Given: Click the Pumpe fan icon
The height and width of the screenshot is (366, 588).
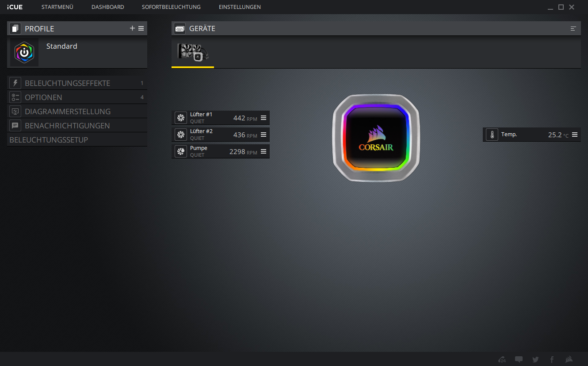Looking at the screenshot, I should [181, 151].
